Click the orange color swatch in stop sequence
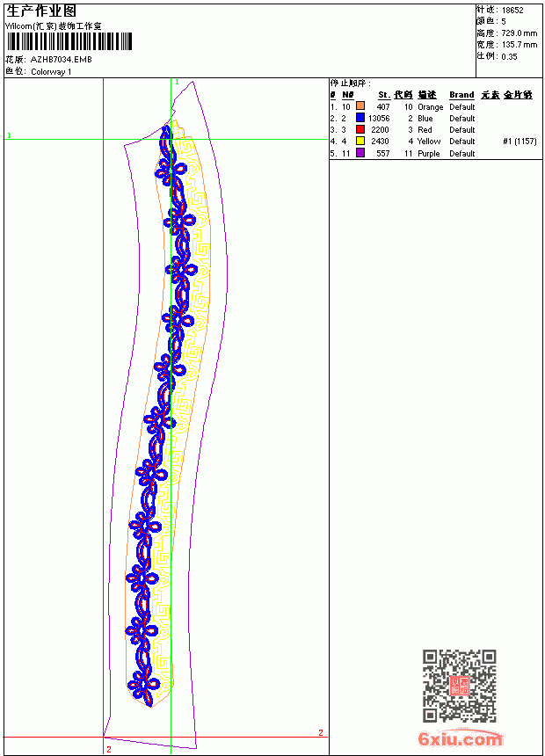Screen dimensions: 545x756 [360, 106]
